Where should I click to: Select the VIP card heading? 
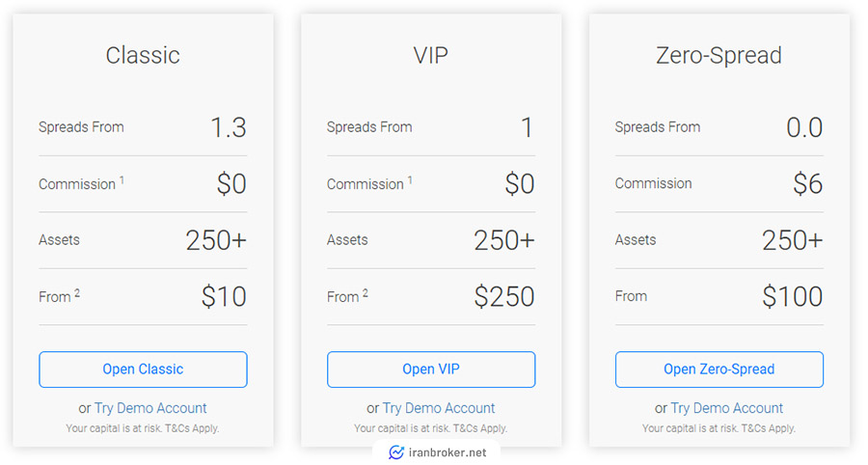click(x=431, y=55)
